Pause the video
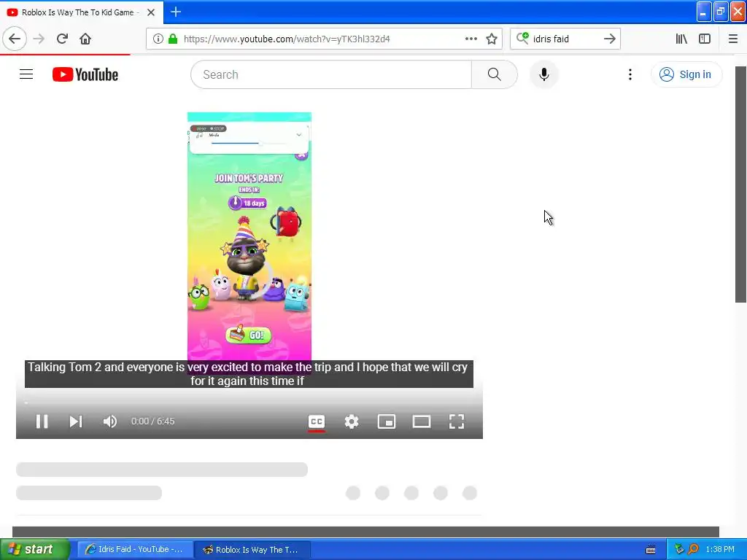 [42, 421]
